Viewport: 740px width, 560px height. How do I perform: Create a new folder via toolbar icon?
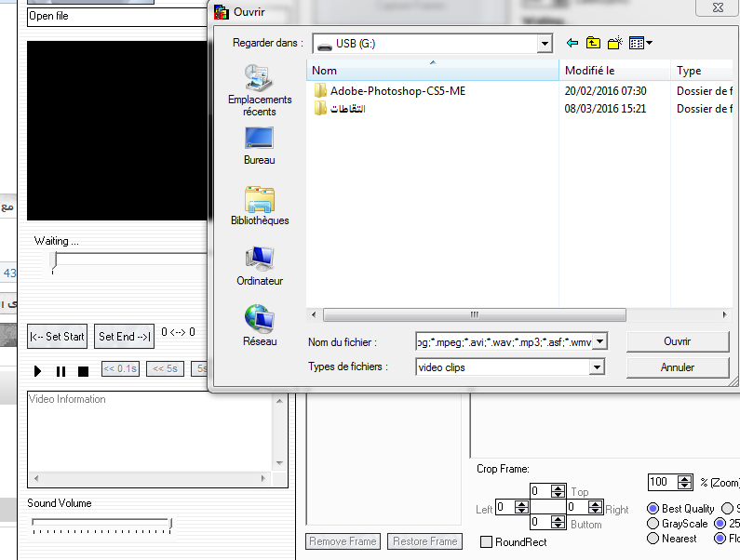(x=615, y=43)
